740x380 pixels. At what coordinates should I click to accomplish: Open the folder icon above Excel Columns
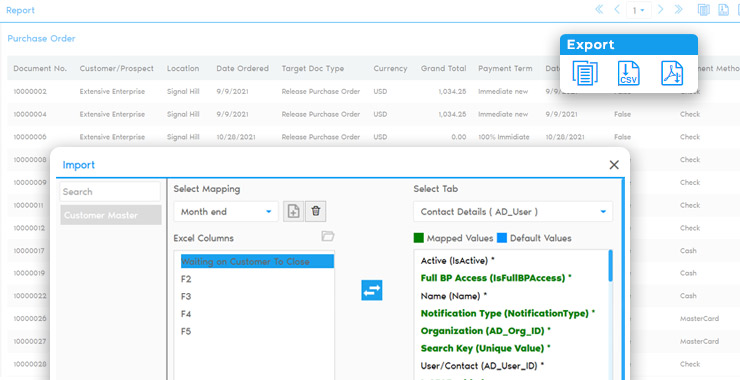(328, 236)
